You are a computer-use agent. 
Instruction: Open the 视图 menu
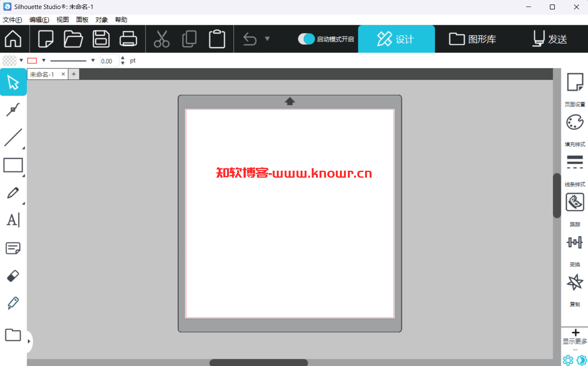pyautogui.click(x=63, y=20)
